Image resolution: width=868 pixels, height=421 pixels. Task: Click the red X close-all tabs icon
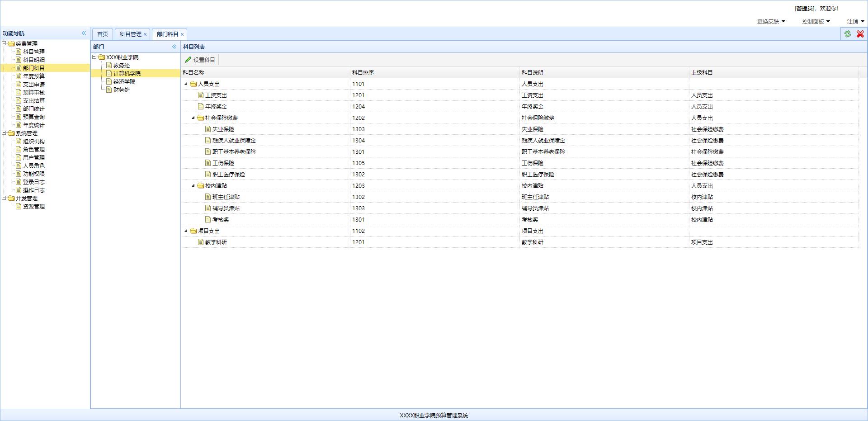[x=860, y=34]
